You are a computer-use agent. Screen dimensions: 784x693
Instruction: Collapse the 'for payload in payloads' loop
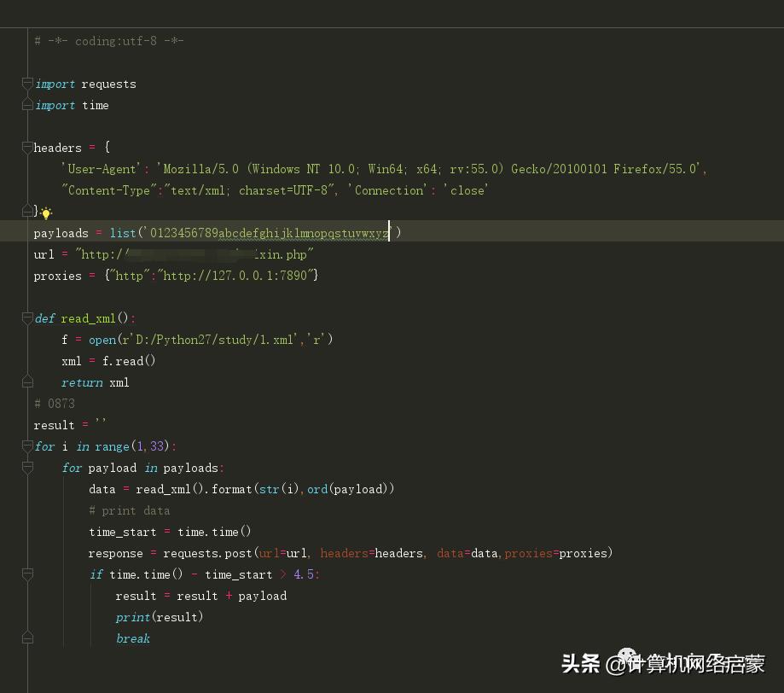click(27, 468)
